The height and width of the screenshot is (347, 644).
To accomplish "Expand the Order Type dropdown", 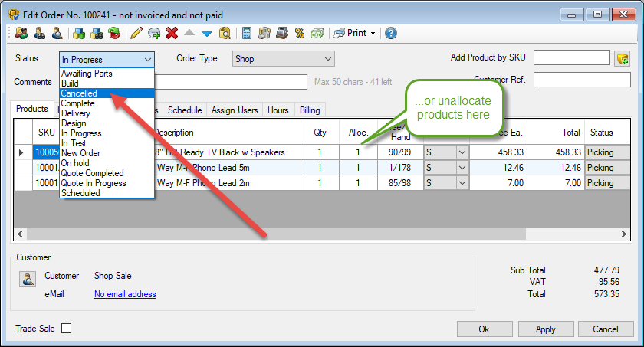I will (328, 59).
